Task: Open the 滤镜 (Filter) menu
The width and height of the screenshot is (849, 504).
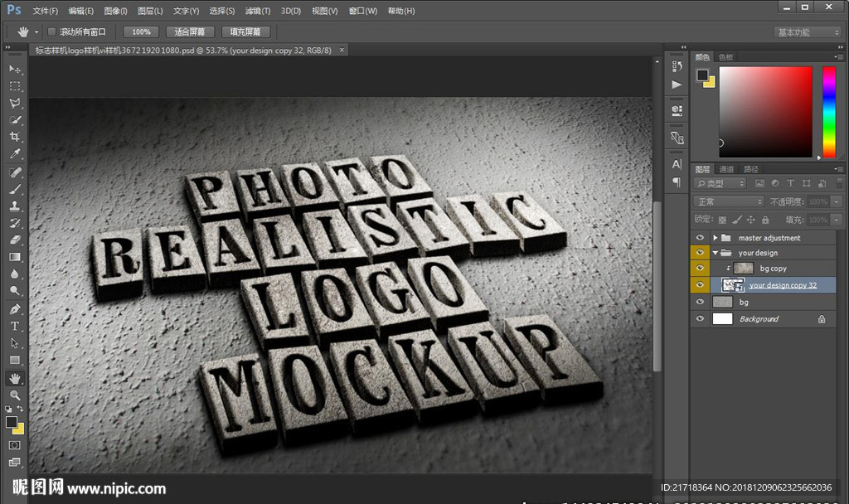Action: (x=258, y=11)
